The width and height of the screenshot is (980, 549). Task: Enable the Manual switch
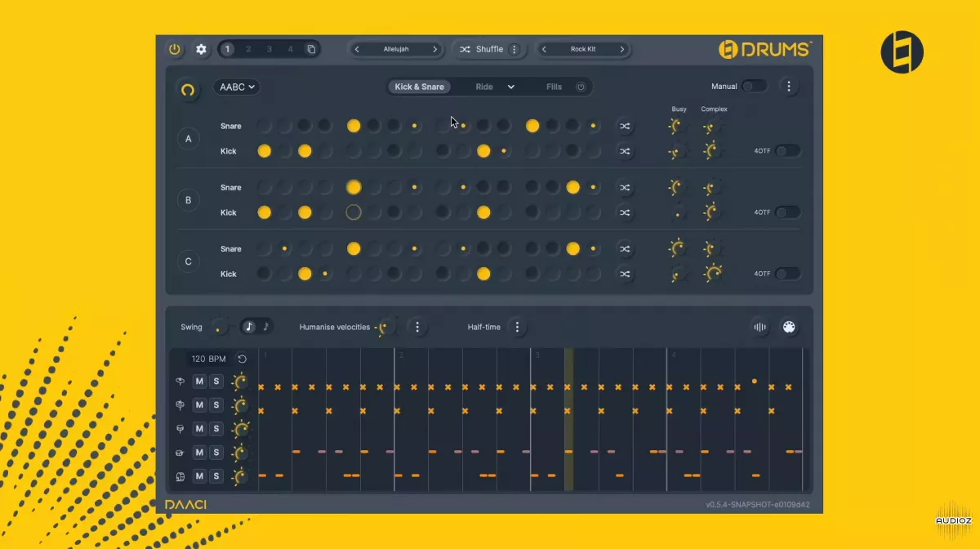point(754,86)
